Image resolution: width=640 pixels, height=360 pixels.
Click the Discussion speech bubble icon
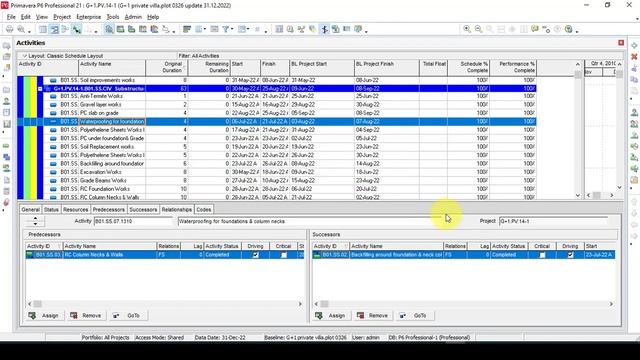[535, 29]
